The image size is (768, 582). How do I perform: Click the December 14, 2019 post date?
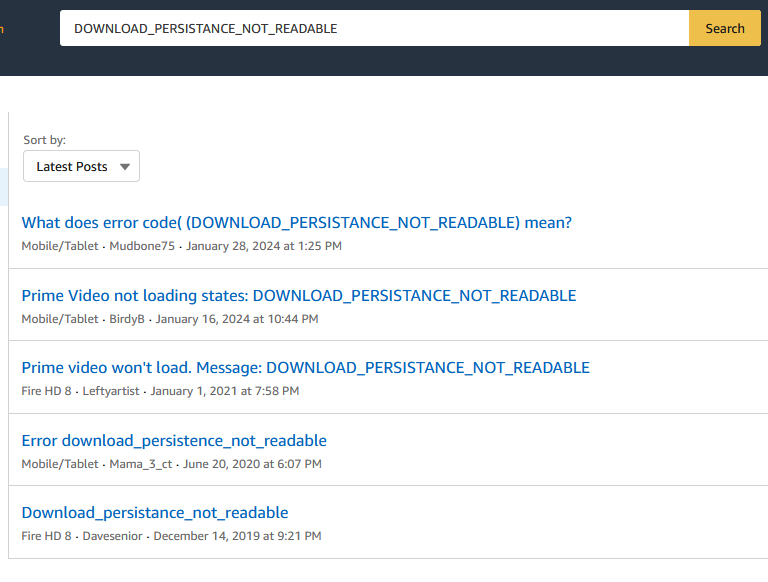coord(238,536)
